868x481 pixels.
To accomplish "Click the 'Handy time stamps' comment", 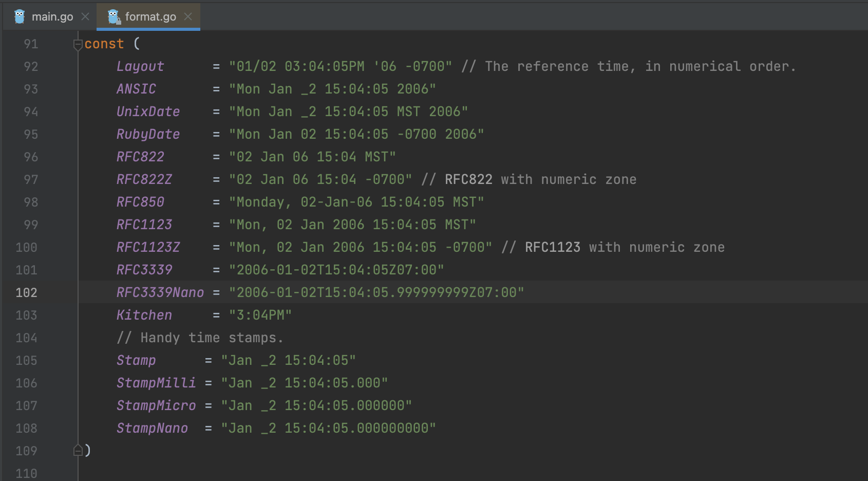I will point(200,338).
